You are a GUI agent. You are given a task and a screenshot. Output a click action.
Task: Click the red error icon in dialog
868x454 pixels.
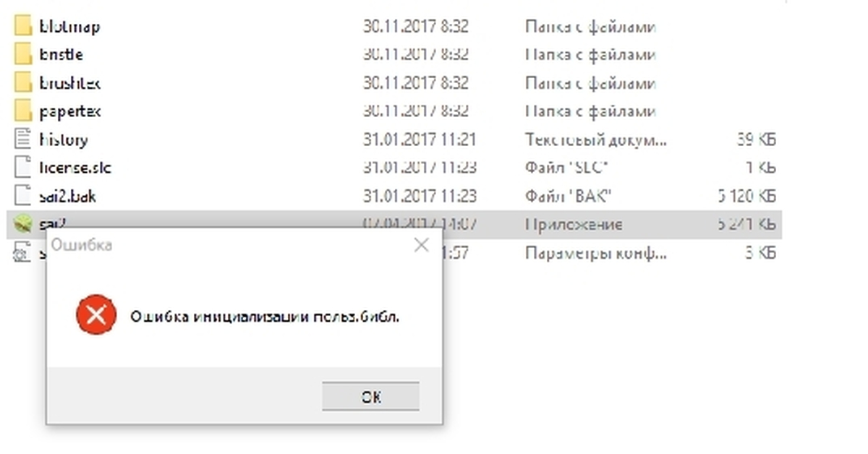coord(96,315)
